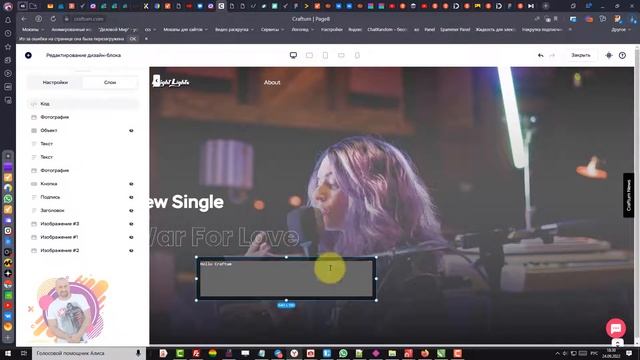The image size is (640, 360).
Task: Click the Craftum round logo icon
Action: coord(28,55)
